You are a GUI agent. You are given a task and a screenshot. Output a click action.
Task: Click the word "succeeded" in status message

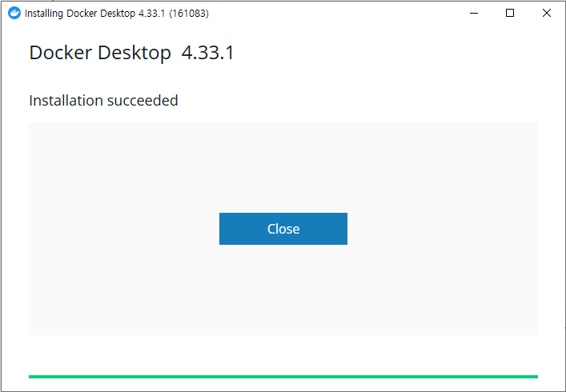click(x=143, y=101)
